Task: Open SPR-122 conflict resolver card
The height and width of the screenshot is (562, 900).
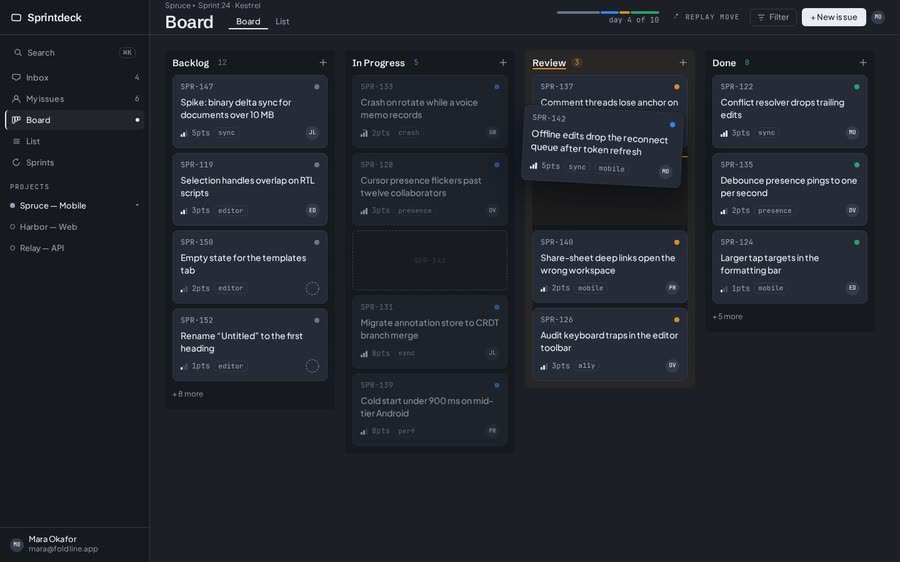Action: pos(790,111)
